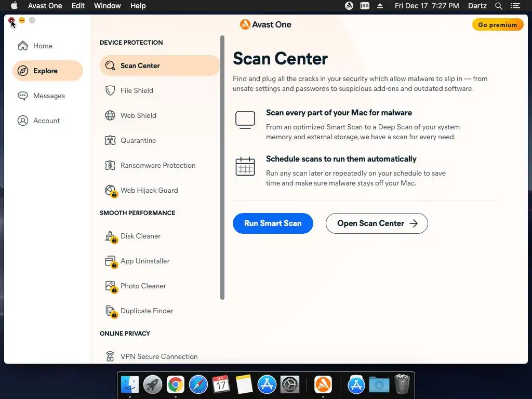532x399 pixels.
Task: Select App Uninstaller feature
Action: click(159, 261)
